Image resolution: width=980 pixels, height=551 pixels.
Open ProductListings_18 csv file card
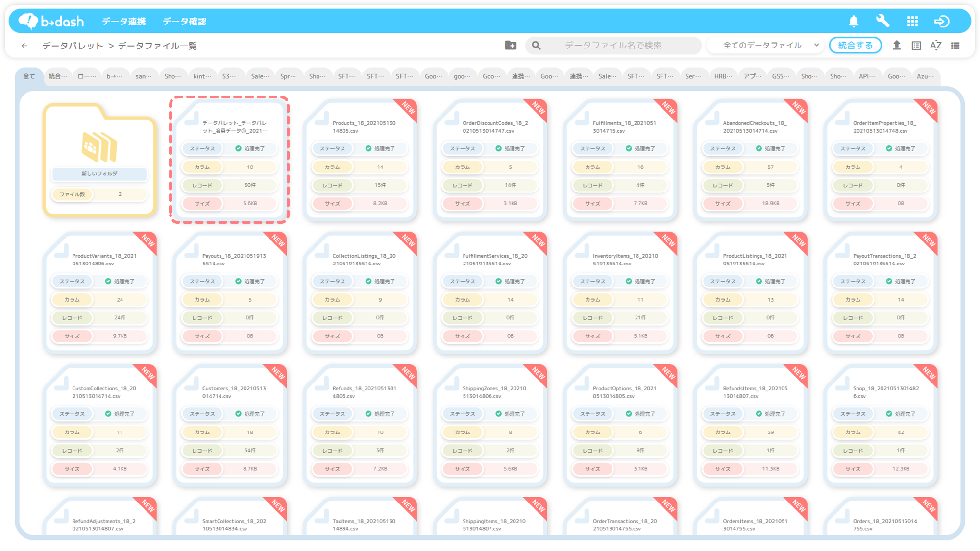(750, 292)
